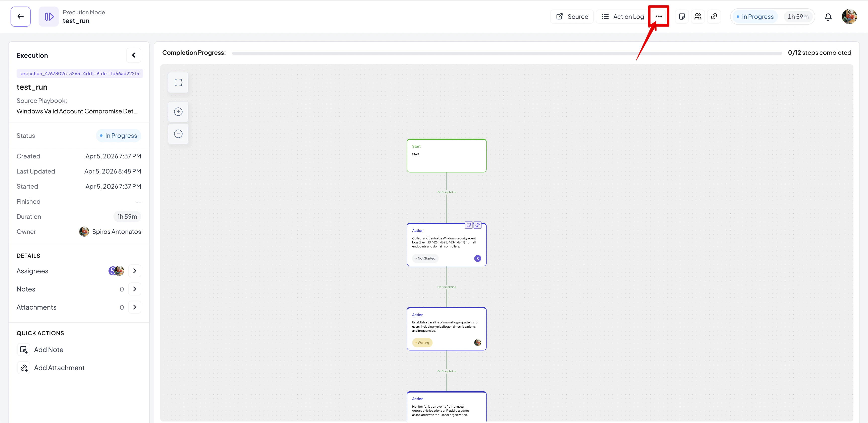Click the back arrow button

point(20,17)
